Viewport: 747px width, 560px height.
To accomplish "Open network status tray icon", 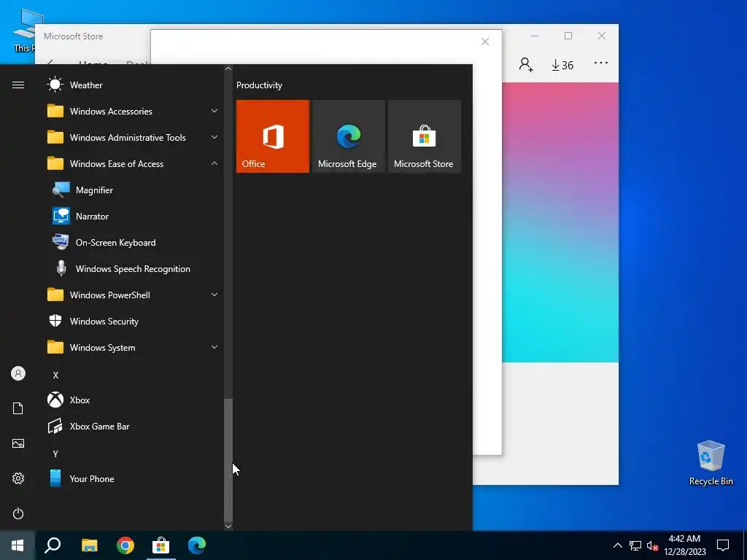I will point(635,545).
